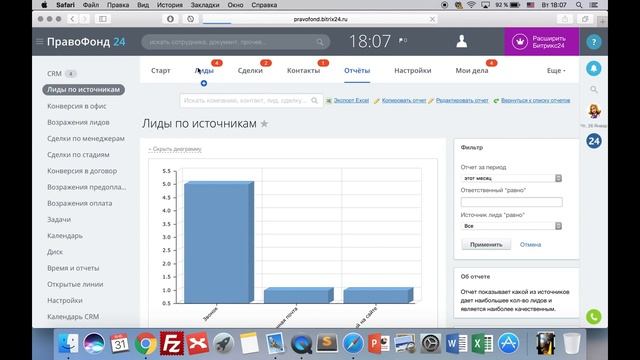Open 'Открытые линии' in sidebar

pos(75,284)
